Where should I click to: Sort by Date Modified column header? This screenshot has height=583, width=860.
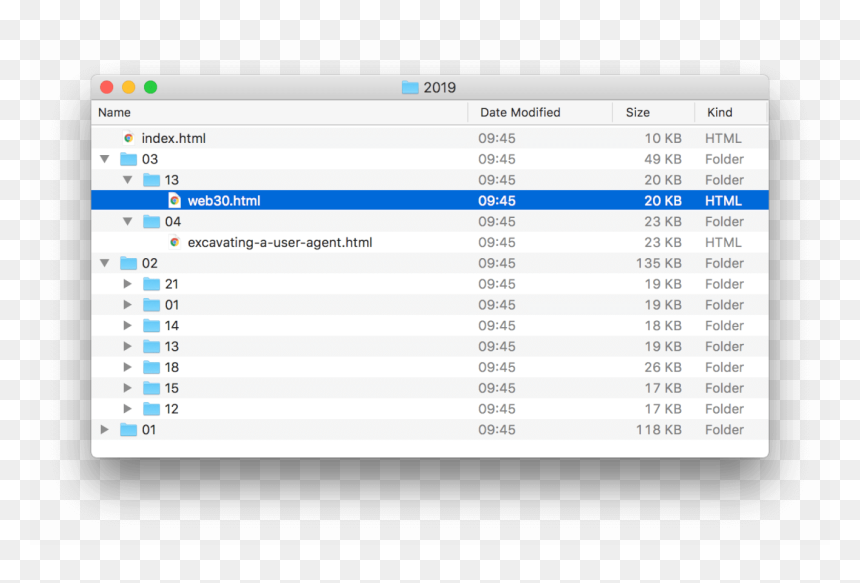coord(540,112)
